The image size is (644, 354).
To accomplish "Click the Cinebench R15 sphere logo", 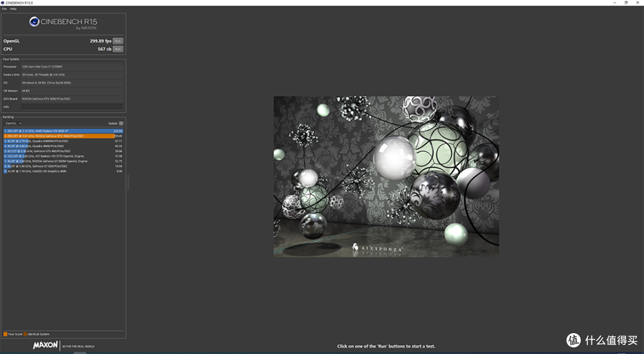I will 34,22.
